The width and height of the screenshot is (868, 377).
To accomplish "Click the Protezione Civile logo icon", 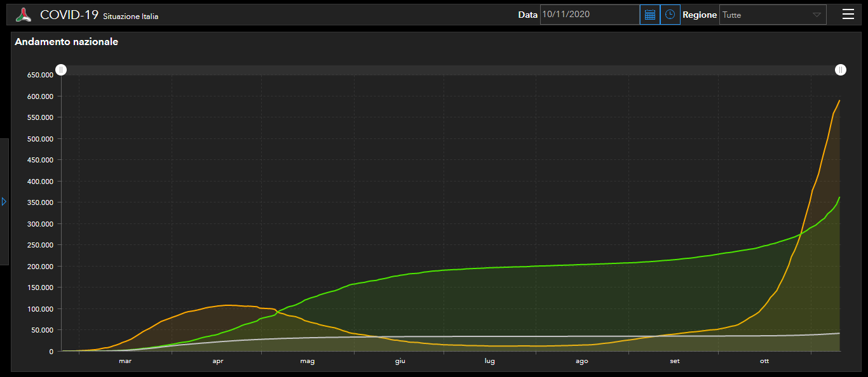I will [x=24, y=15].
